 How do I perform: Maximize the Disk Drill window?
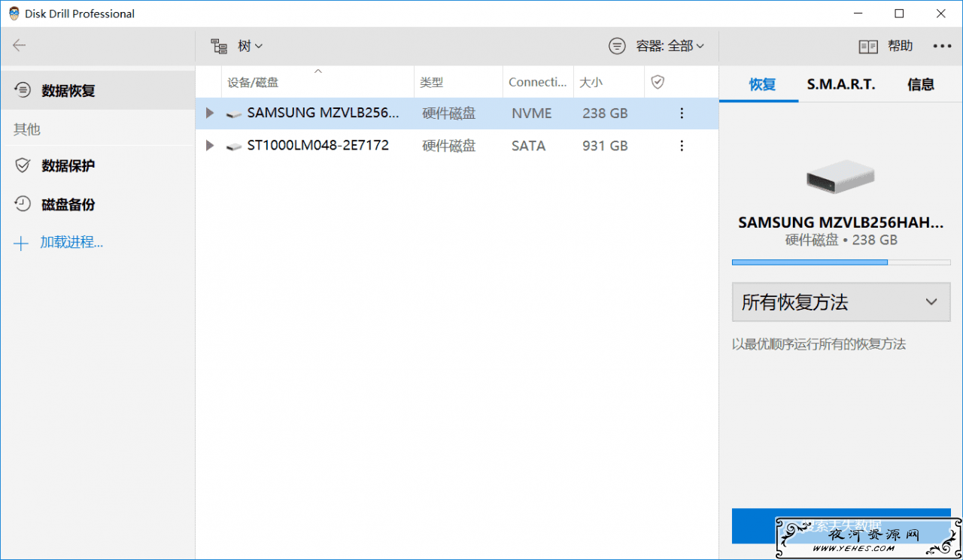coord(899,14)
